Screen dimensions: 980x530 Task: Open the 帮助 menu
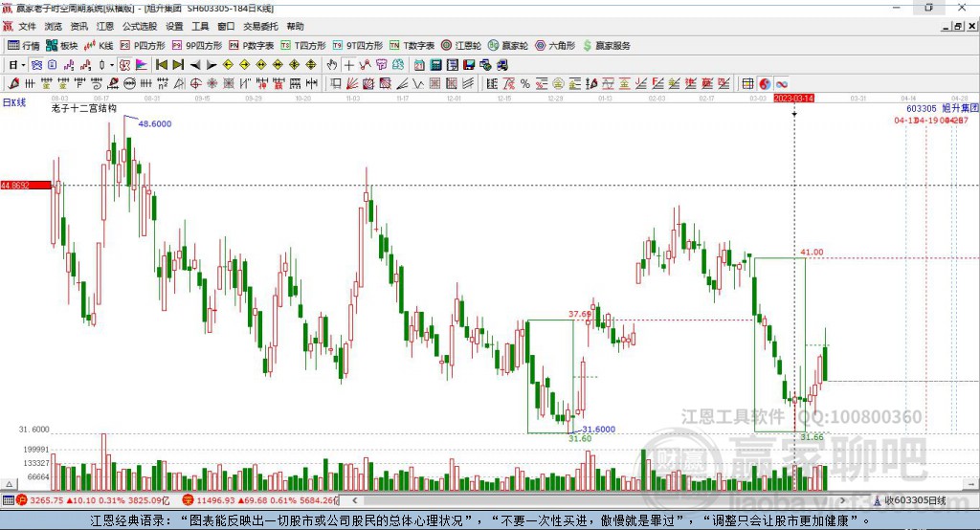tap(295, 26)
